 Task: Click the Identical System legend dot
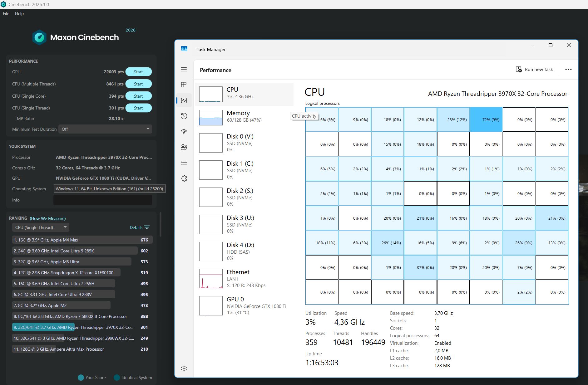coord(117,378)
